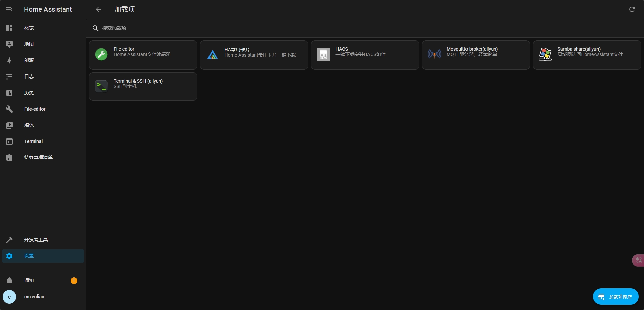Open the HA常用卡片 add-on card title
This screenshot has width=644, height=310.
pyautogui.click(x=237, y=50)
